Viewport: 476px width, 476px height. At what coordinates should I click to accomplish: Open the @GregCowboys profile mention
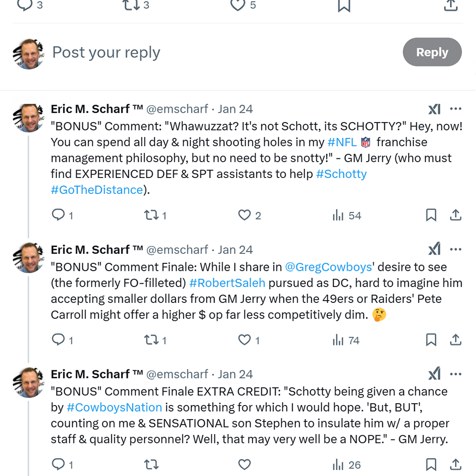click(328, 267)
